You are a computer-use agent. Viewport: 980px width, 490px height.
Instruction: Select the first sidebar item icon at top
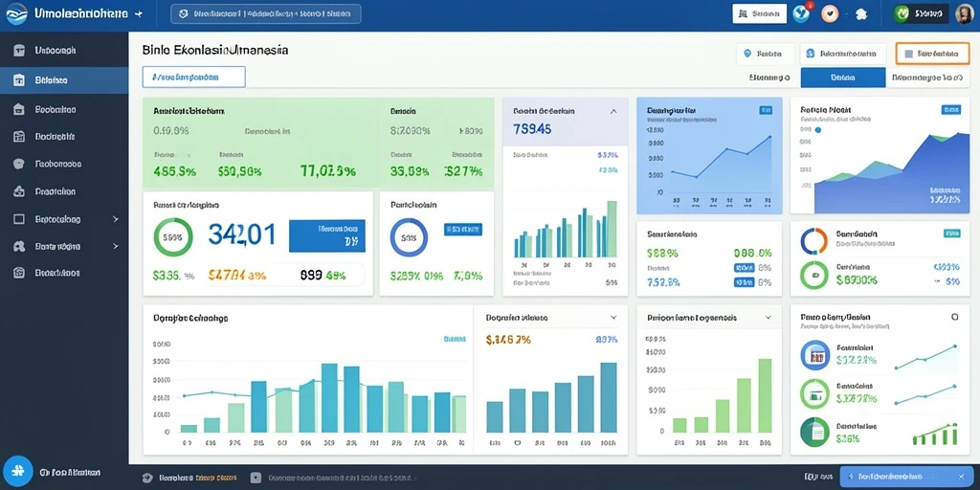tap(19, 51)
